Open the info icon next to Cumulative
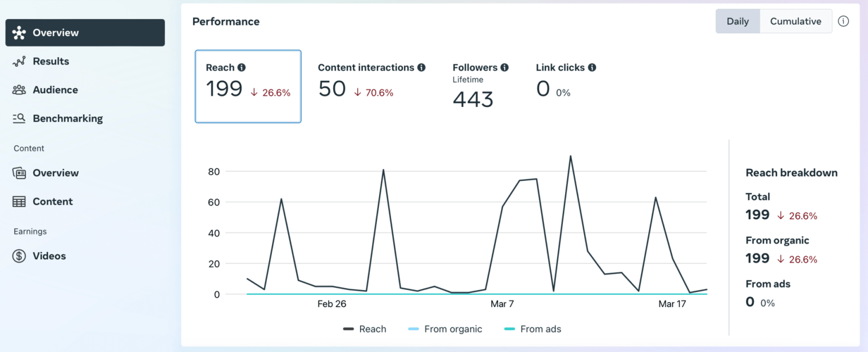868x352 pixels. click(844, 21)
